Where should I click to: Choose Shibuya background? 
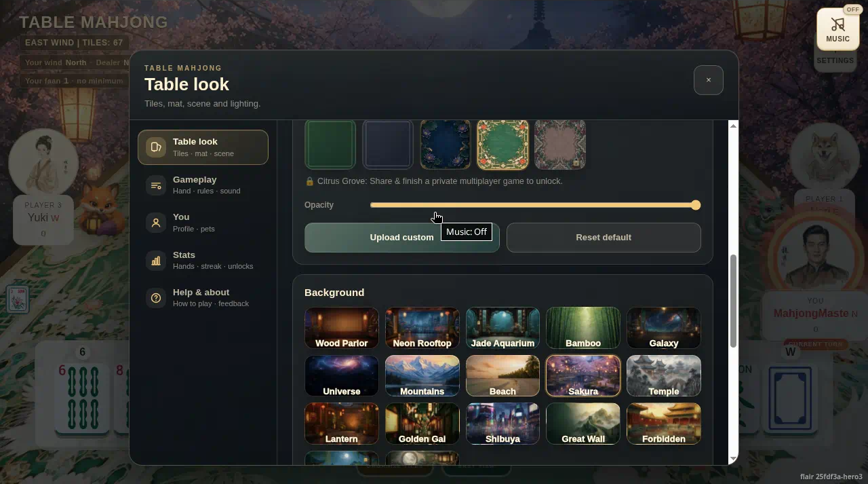click(502, 424)
